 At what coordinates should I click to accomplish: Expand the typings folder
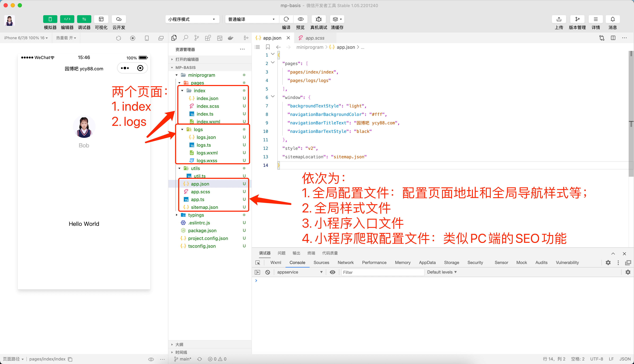[210, 215]
